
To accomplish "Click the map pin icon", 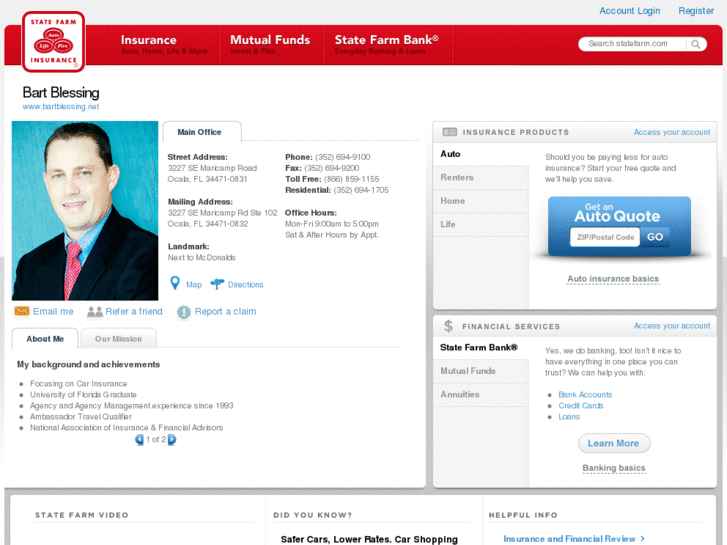I will coord(175,283).
